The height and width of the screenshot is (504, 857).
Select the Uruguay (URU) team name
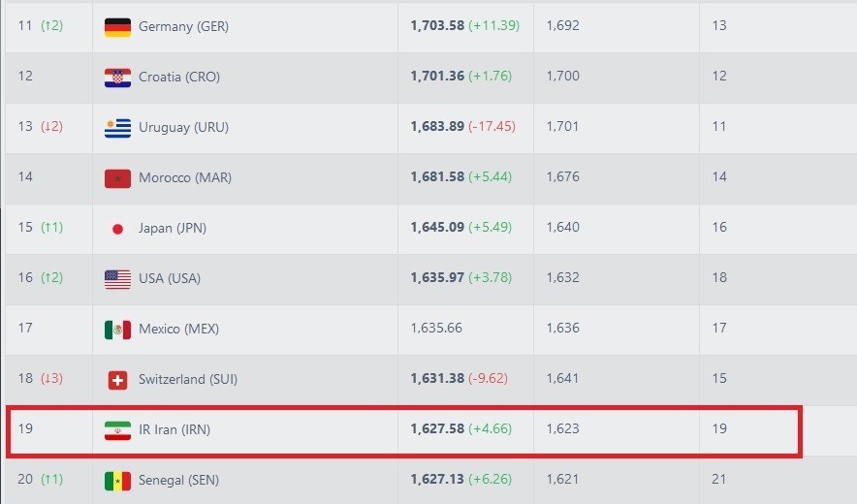click(x=183, y=127)
